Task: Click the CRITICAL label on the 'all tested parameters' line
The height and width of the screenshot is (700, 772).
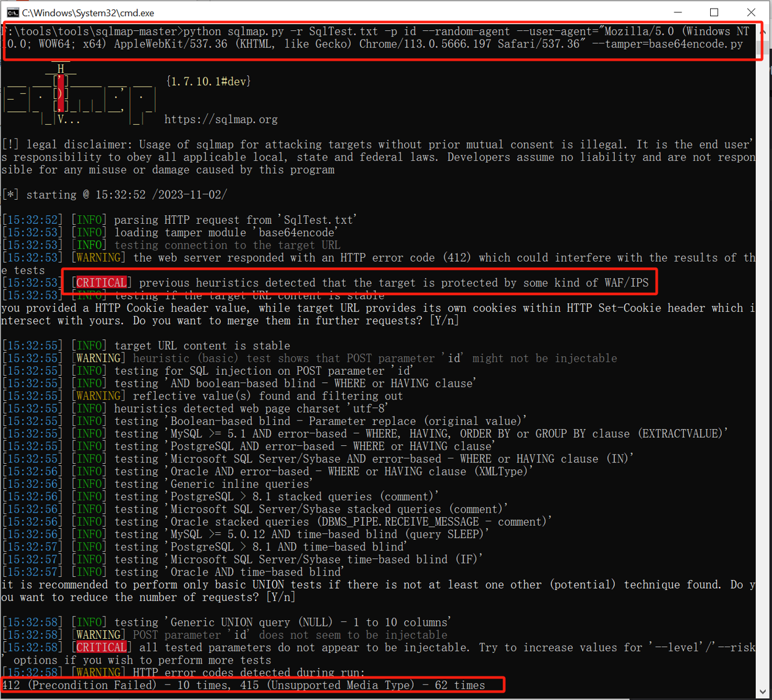Action: coord(101,647)
